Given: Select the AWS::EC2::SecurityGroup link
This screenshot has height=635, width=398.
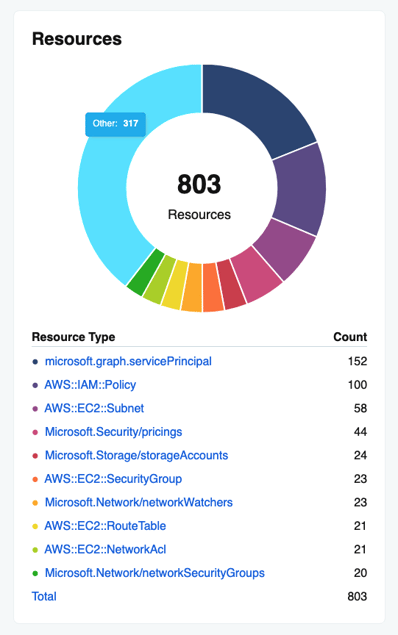Looking at the screenshot, I should point(113,479).
